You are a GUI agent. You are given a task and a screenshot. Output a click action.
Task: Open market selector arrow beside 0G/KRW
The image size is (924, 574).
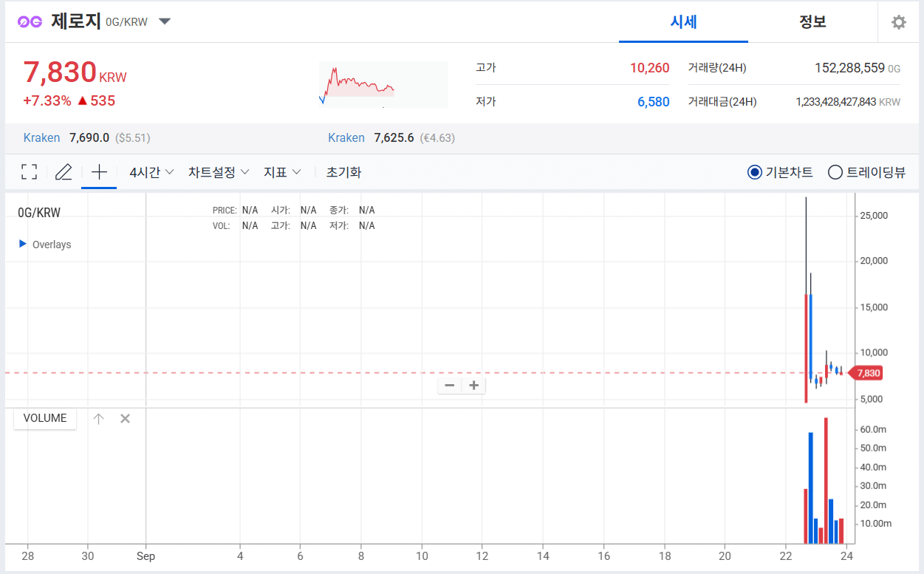tap(165, 21)
